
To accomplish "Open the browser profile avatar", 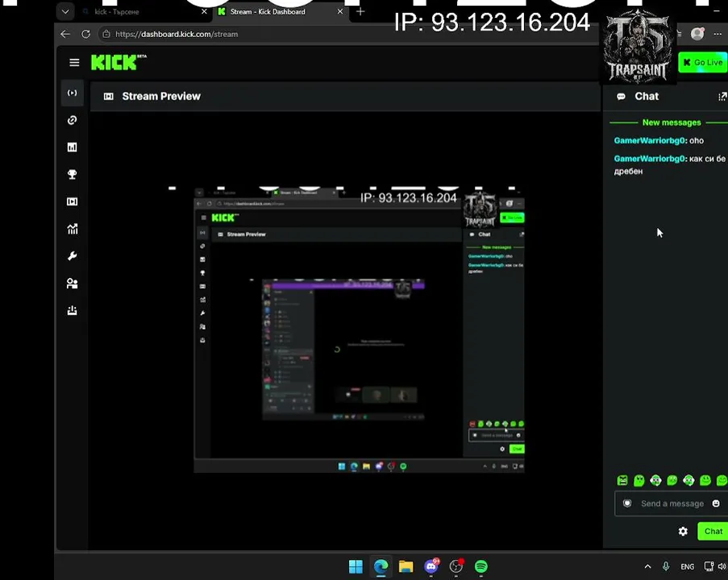I will click(x=697, y=34).
